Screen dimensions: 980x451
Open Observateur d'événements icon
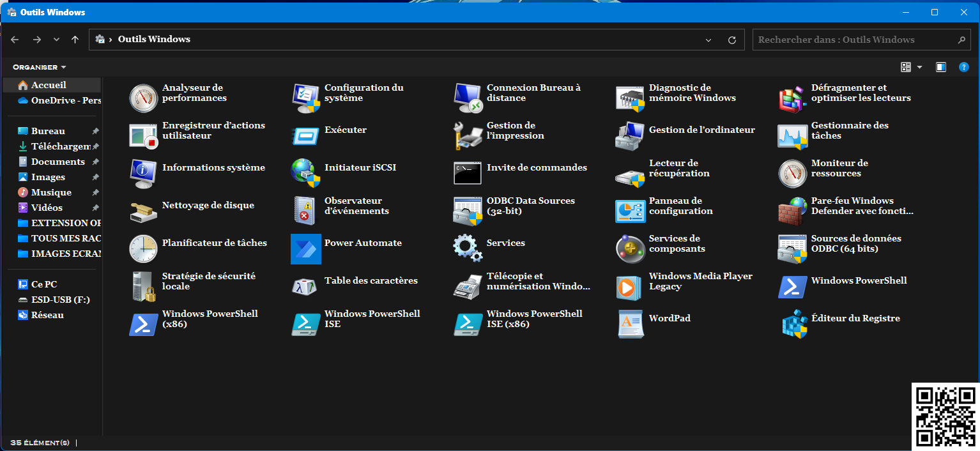pos(305,211)
